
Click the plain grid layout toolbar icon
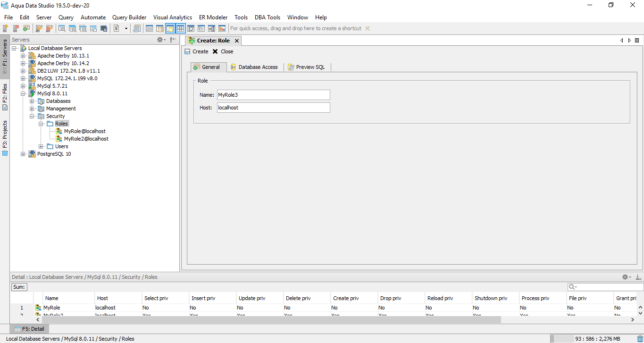[x=149, y=28]
